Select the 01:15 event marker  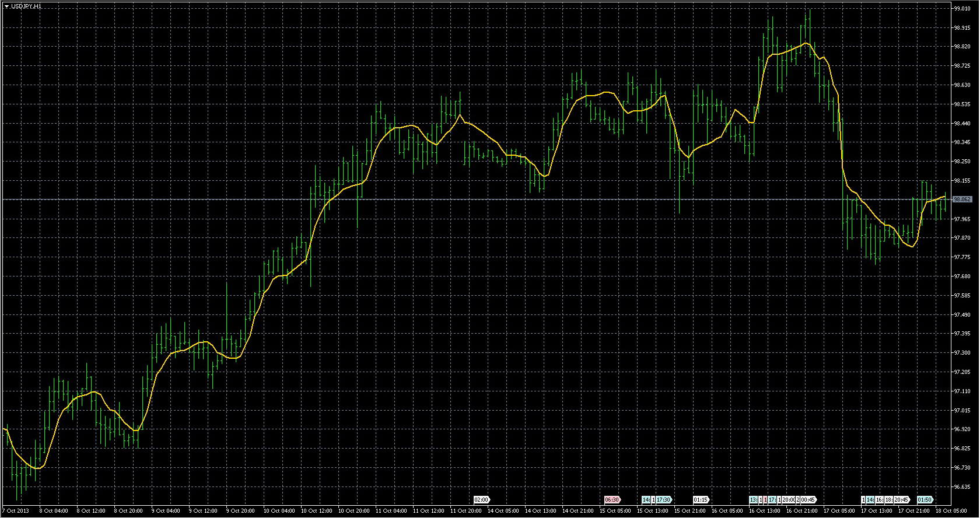[701, 500]
